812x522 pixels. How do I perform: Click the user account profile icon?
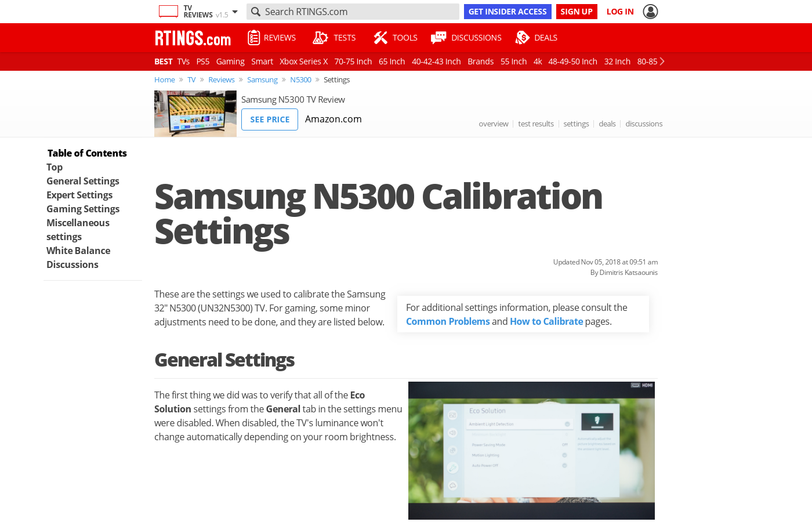tap(650, 12)
